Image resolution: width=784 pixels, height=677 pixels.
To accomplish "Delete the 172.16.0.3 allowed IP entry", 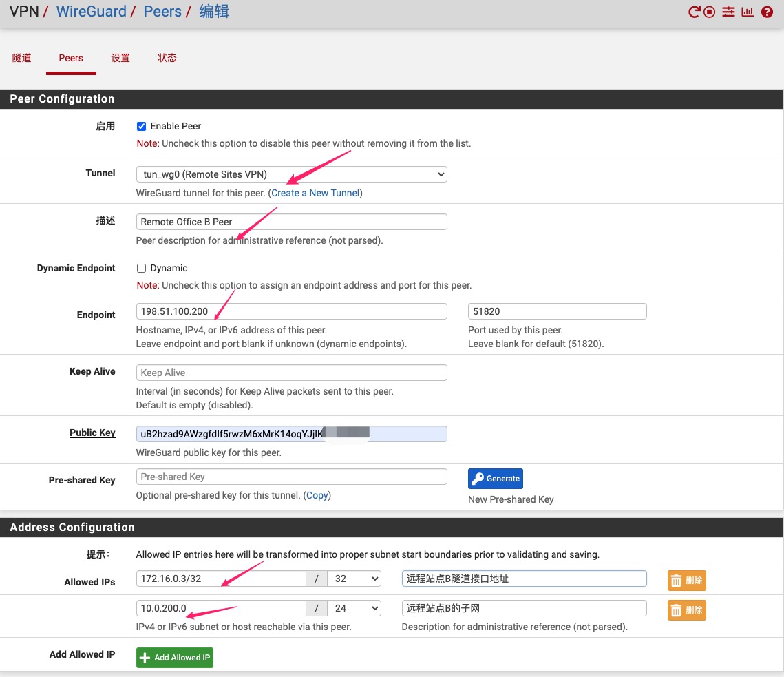I will click(686, 580).
